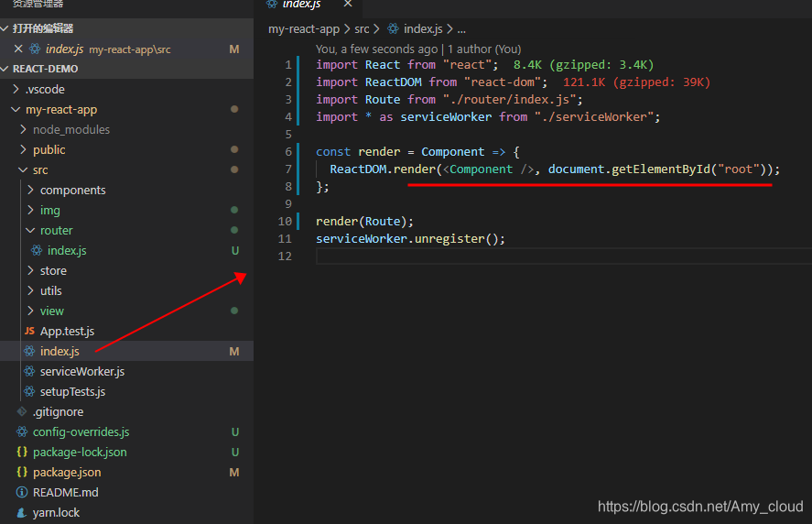This screenshot has width=812, height=524.
Task: Expand the utils folder
Action: click(30, 290)
